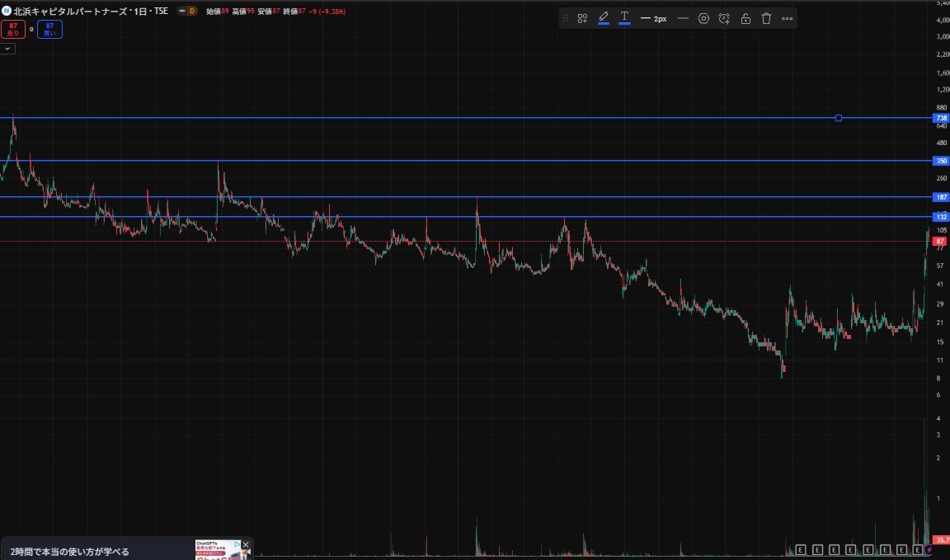Click the ChatGPT ad thumbnail
Viewport: 950px width, 560px height.
point(223,550)
